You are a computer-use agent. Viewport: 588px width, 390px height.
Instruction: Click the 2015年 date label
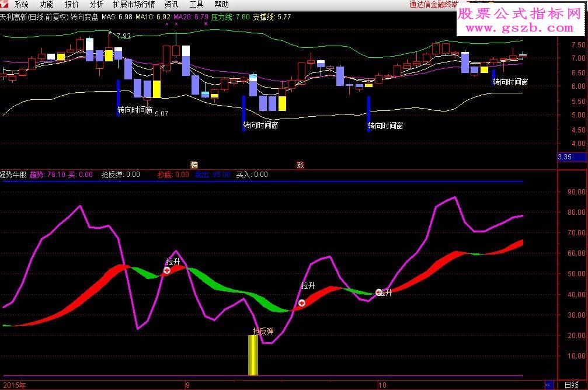coord(15,385)
